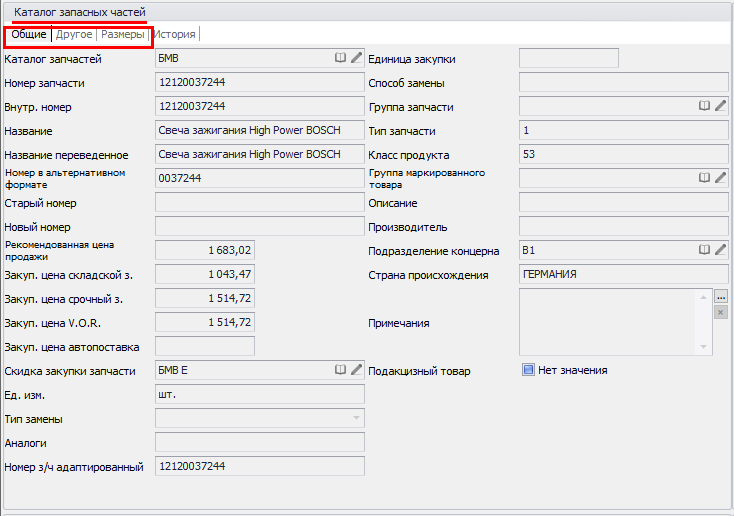
Task: Toggle the Подакцизный товар checkbox
Action: click(528, 370)
